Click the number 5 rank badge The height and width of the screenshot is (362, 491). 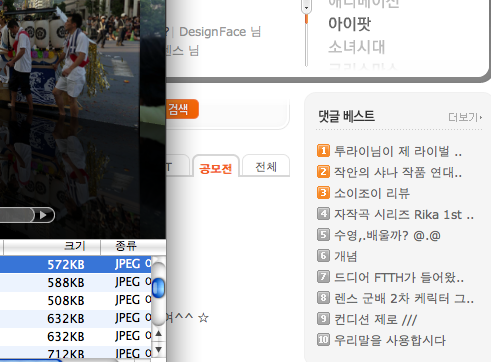323,235
